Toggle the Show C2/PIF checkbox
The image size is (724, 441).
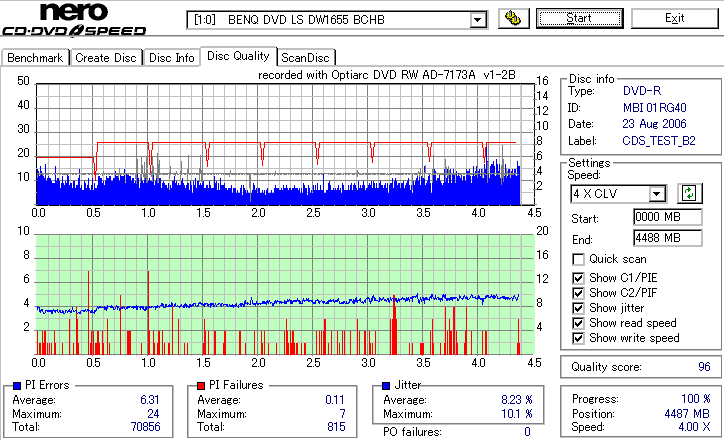coord(578,293)
